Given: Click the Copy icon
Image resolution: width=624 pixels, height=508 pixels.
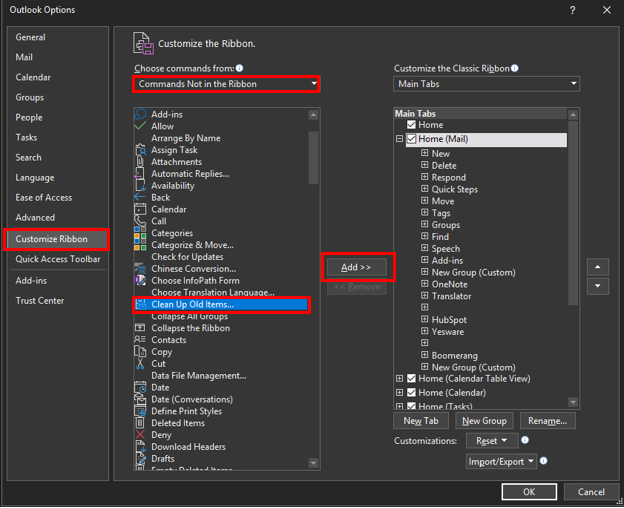Looking at the screenshot, I should coord(140,352).
